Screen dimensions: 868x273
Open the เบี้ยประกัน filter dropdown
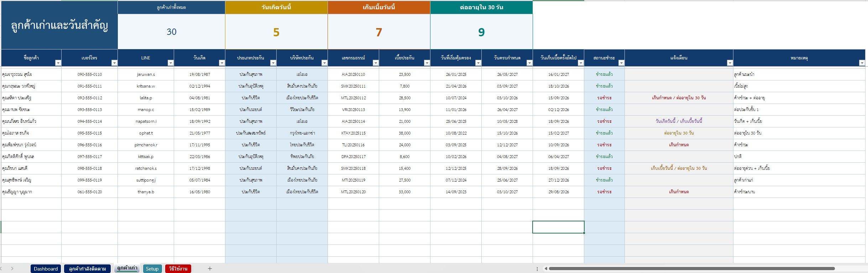click(x=427, y=63)
